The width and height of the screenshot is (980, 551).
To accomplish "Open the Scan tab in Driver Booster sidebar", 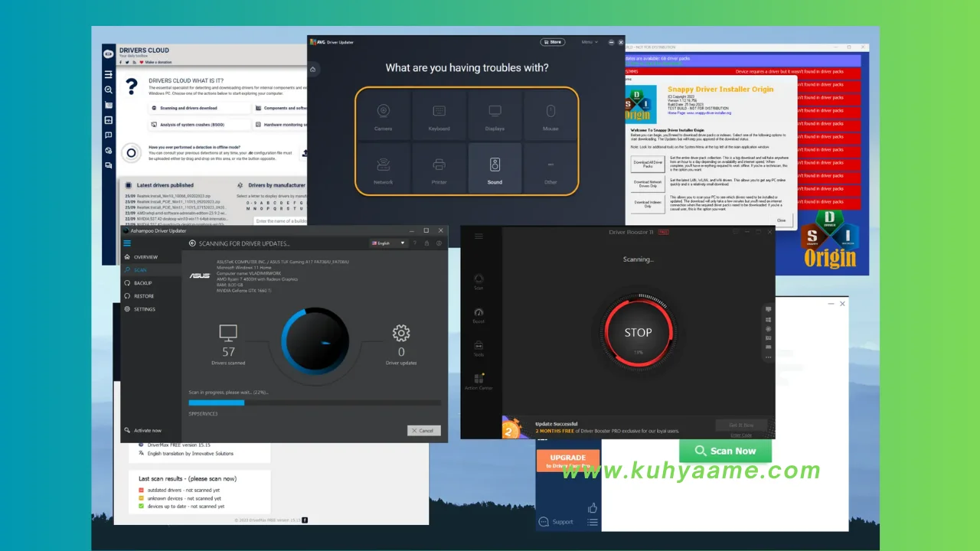I will (479, 282).
